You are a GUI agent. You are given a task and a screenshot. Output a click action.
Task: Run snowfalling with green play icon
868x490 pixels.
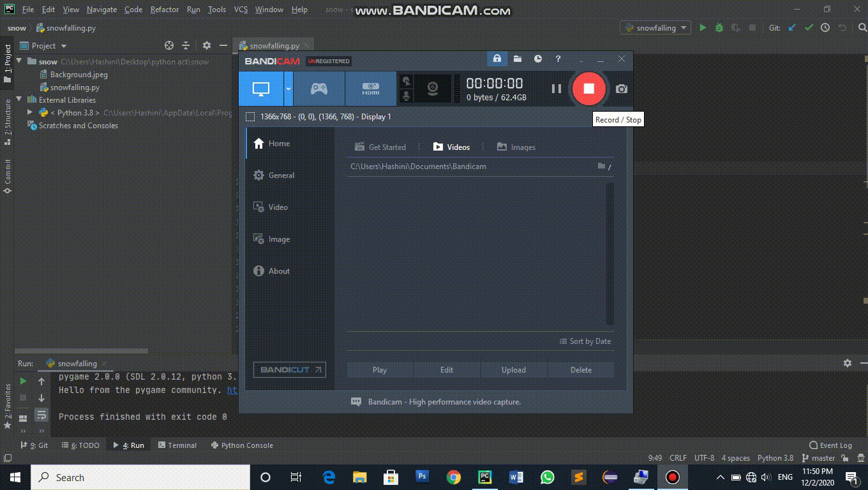click(x=703, y=28)
